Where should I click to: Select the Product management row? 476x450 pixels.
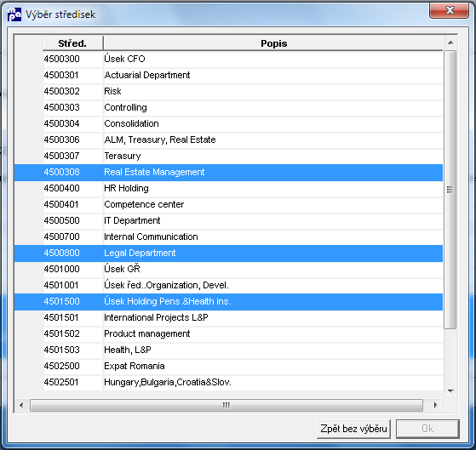[x=228, y=333]
